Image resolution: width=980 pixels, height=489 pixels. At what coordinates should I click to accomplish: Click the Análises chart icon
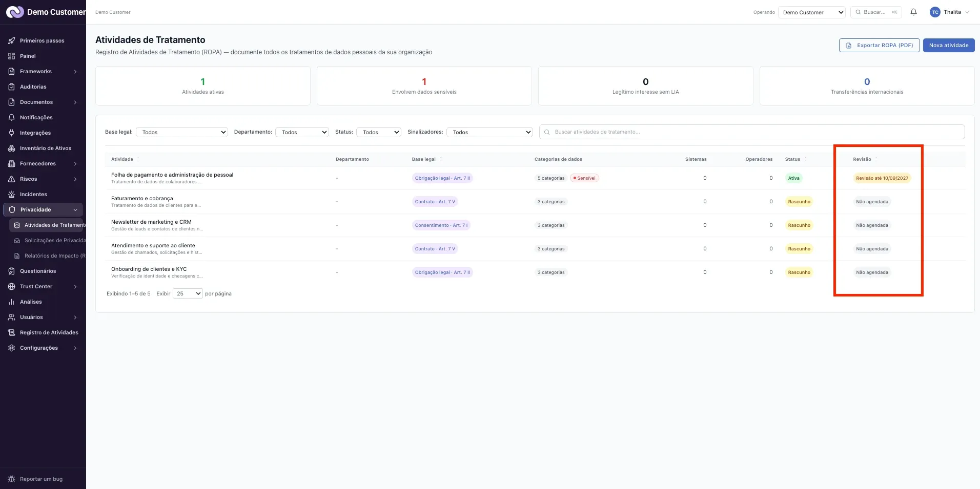(11, 302)
